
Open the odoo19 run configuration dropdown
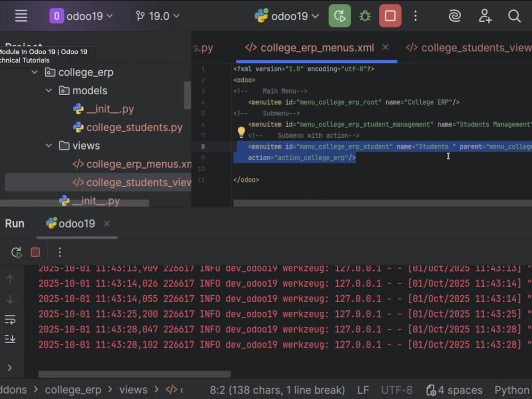pyautogui.click(x=287, y=16)
